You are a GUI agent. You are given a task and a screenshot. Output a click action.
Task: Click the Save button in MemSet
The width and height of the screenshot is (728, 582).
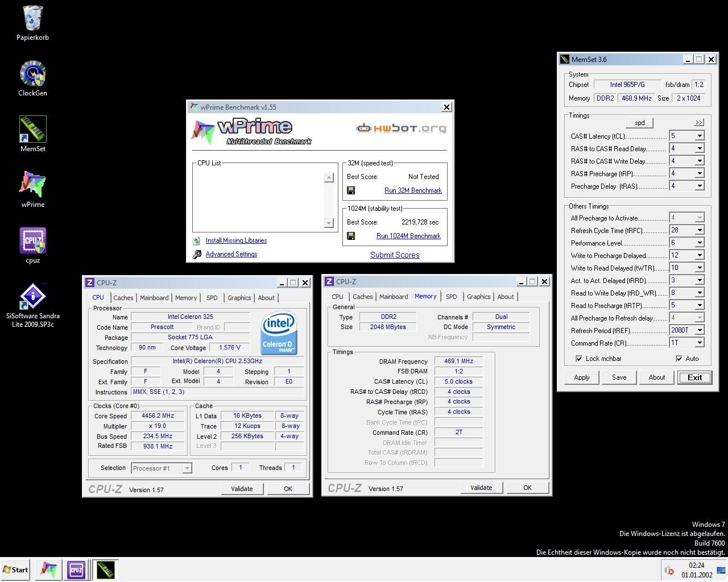[x=619, y=377]
